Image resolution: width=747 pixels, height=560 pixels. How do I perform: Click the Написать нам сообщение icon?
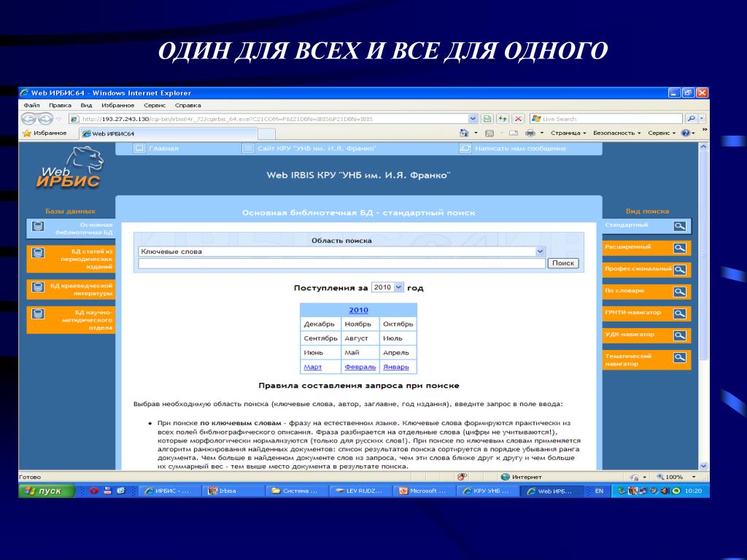point(465,149)
